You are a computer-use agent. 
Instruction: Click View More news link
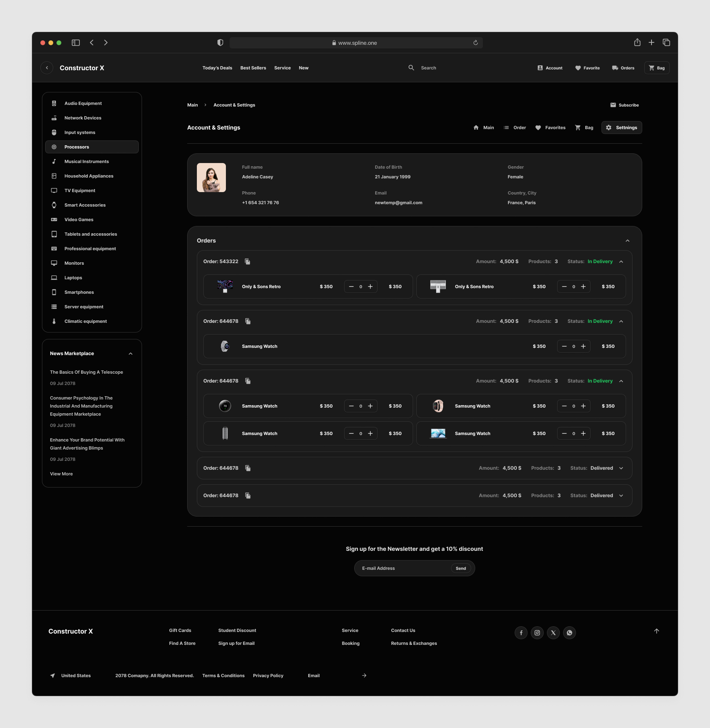[61, 474]
